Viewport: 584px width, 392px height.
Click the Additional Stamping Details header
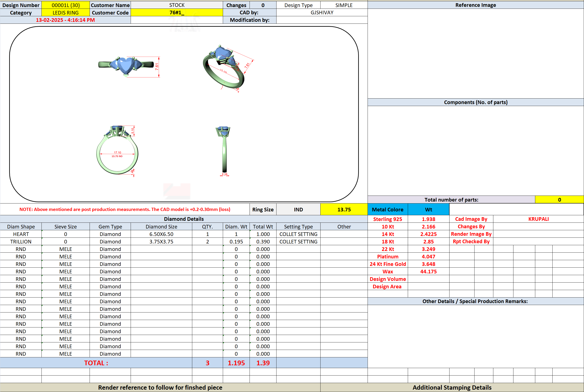coord(452,387)
